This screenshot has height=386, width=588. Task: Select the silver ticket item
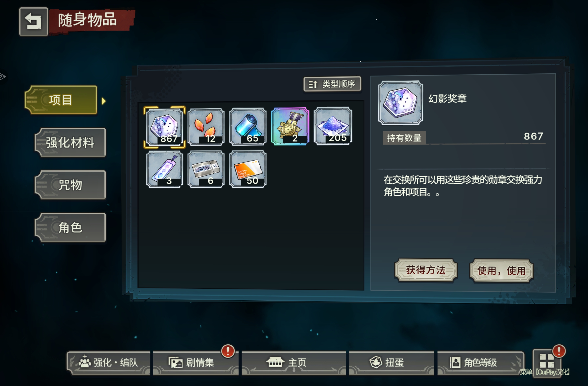(x=206, y=169)
